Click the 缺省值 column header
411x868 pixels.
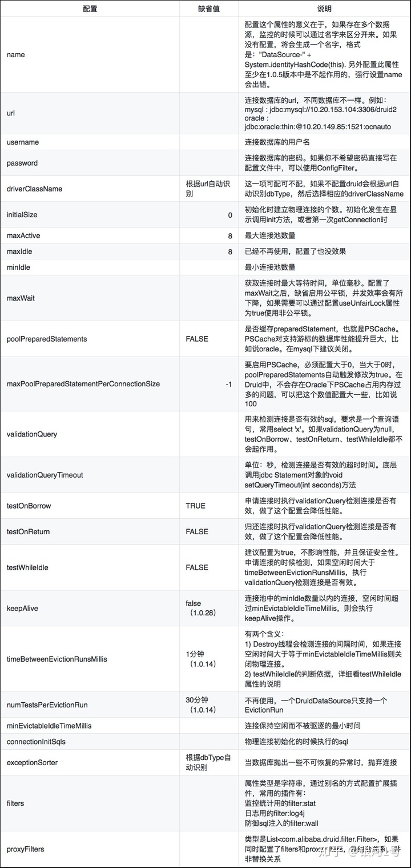[208, 9]
